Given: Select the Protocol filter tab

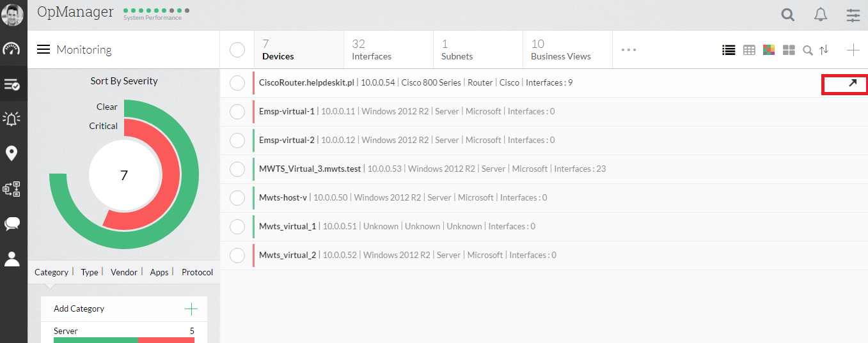Looking at the screenshot, I should point(197,272).
